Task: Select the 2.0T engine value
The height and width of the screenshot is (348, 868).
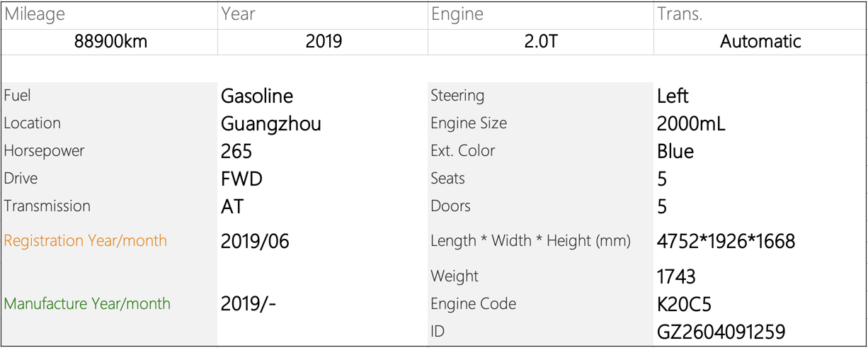Action: tap(540, 42)
